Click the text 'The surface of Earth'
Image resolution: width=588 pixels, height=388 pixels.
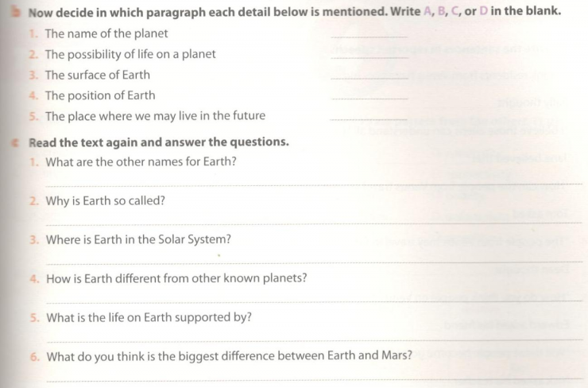[x=98, y=75]
